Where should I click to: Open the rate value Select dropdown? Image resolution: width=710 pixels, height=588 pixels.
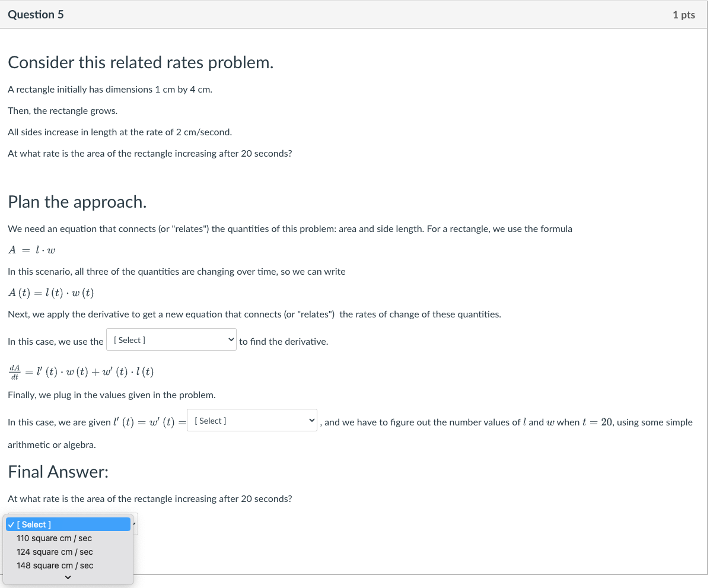click(251, 420)
